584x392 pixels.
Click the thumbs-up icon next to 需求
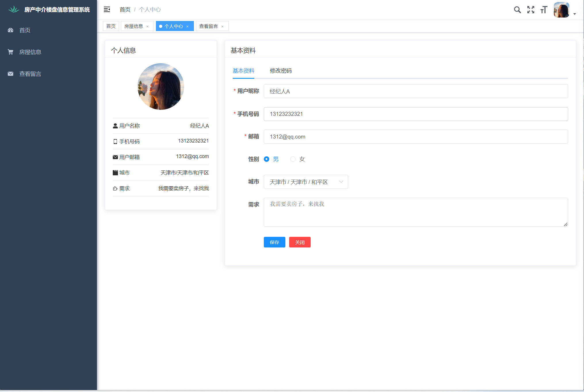click(115, 189)
